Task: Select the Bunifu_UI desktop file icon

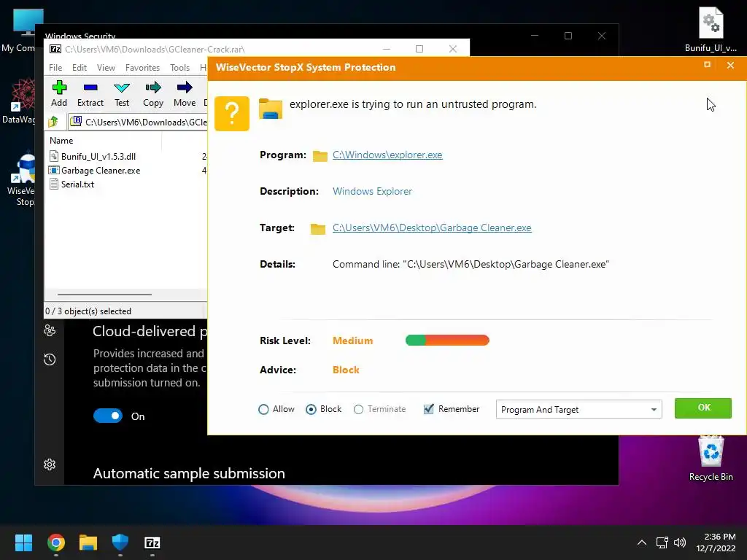Action: 711,29
